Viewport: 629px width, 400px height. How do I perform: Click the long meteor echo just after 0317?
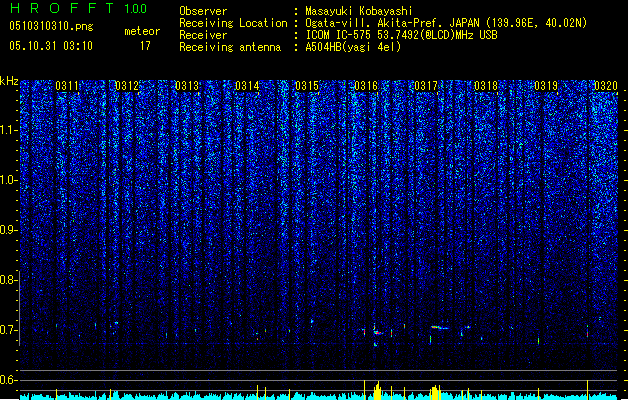(440, 328)
